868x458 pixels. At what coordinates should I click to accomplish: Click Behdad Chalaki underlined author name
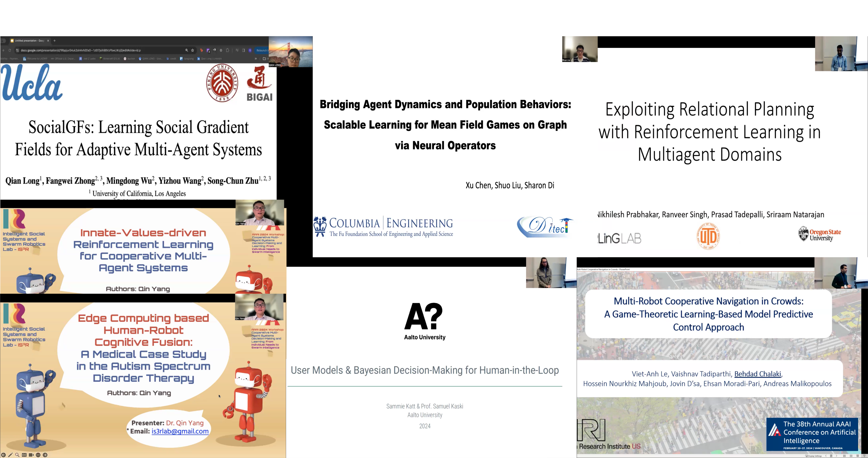click(x=757, y=374)
